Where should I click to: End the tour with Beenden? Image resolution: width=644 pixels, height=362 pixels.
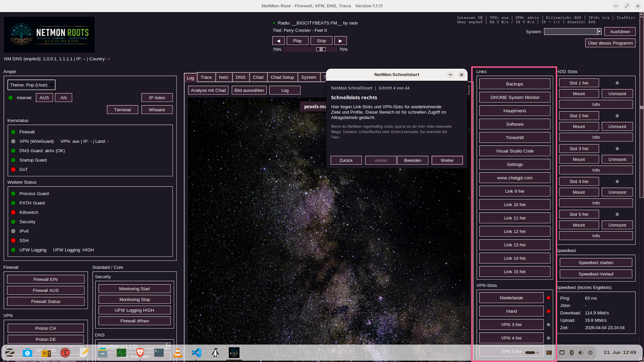[x=413, y=161]
